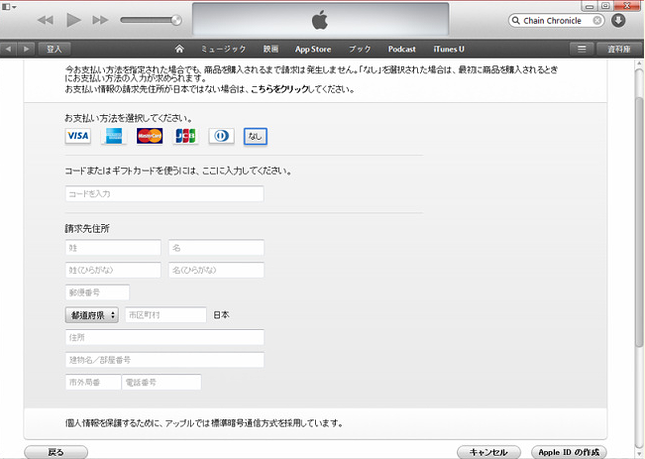645x459 pixels.
Task: Switch to the Podcast tab
Action: click(x=402, y=48)
